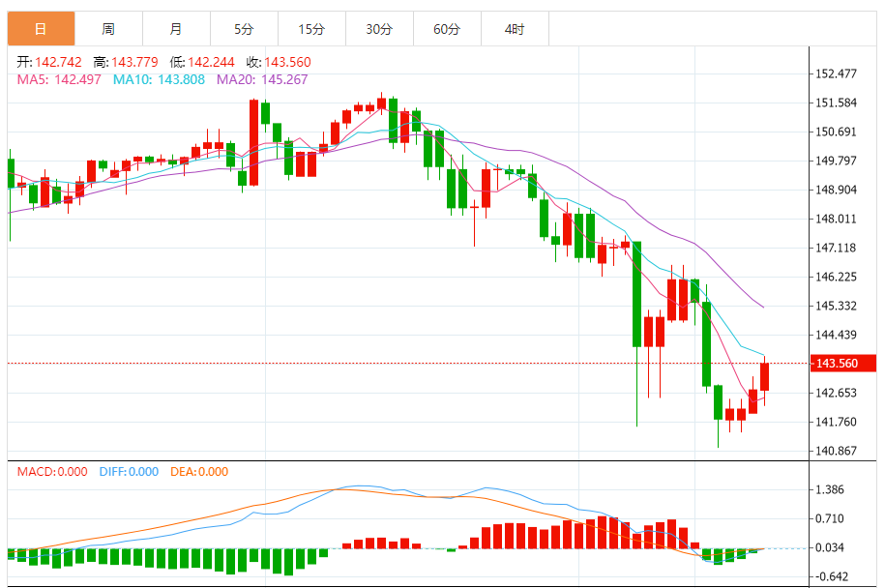Click the red current price tag 143.560

click(x=843, y=364)
